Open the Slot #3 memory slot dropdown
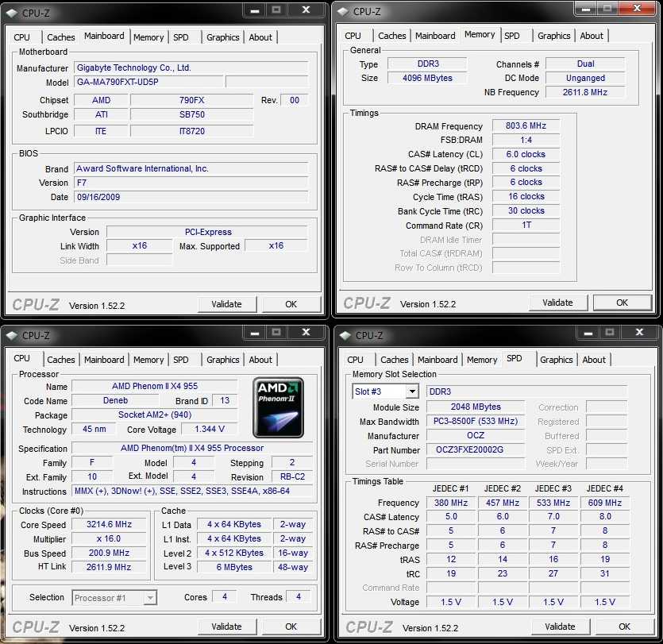The image size is (663, 644). coord(412,391)
